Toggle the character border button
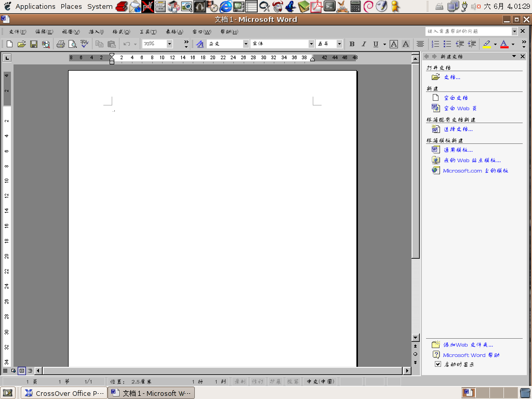 pyautogui.click(x=394, y=44)
